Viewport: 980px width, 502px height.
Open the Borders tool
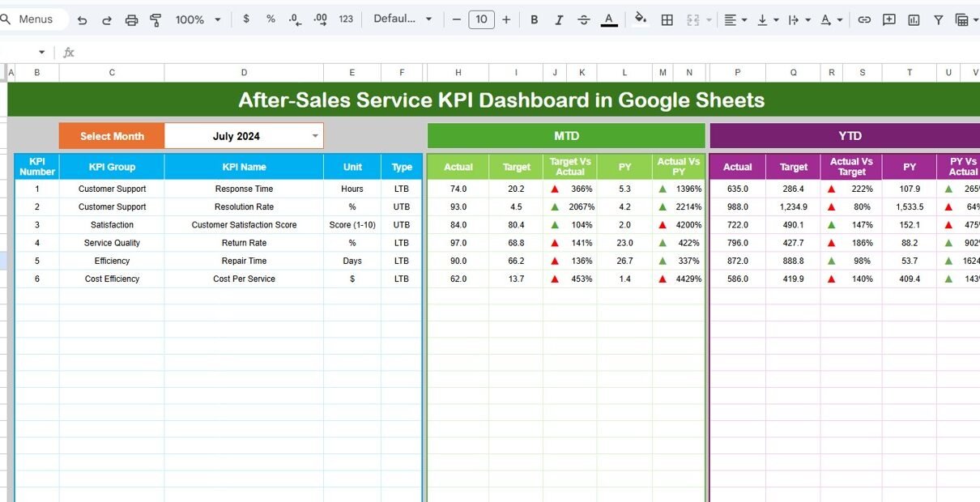(667, 19)
